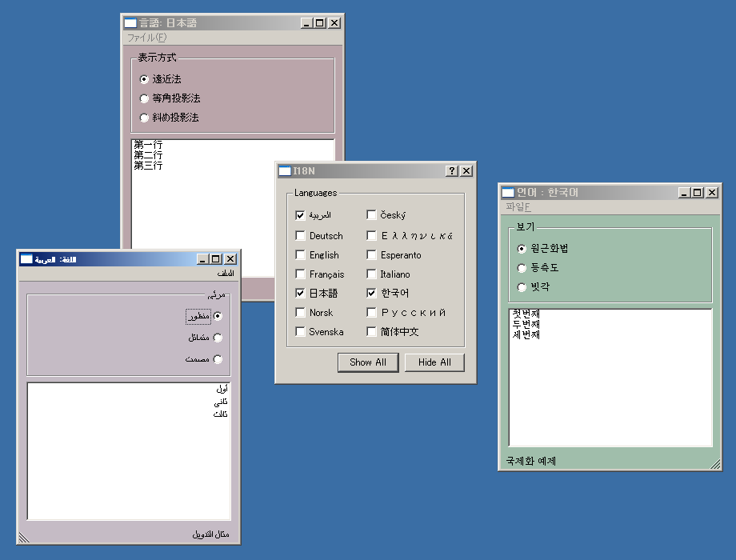Open the ファイル(F) menu

coord(147,38)
